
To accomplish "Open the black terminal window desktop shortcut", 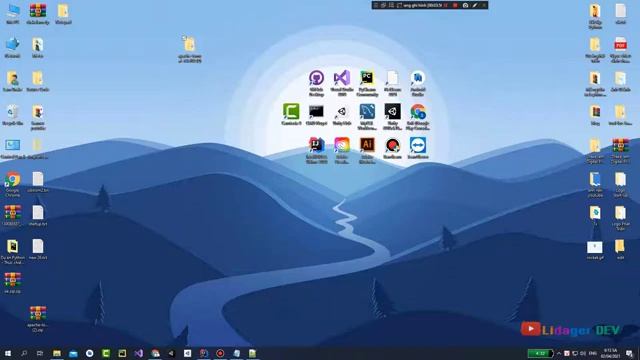I will point(316,114).
